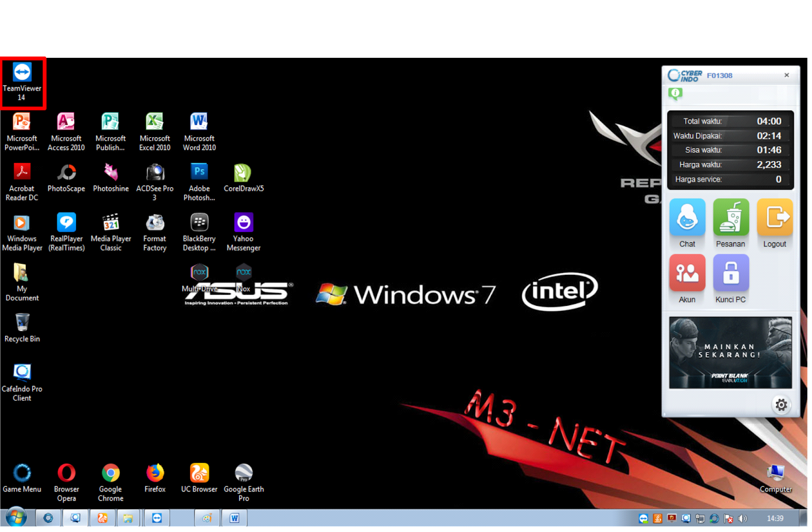This screenshot has width=812, height=532.
Task: Select the Acrobat Reader DC icon
Action: (x=22, y=182)
